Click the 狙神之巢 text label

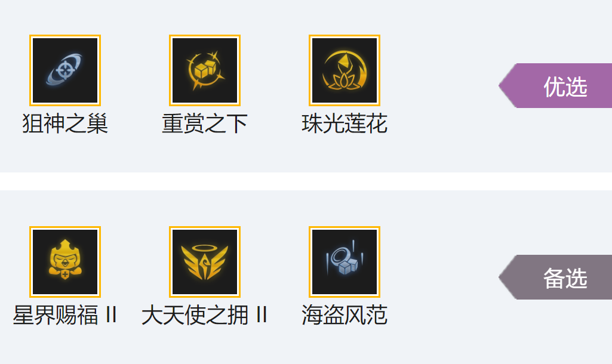(x=65, y=124)
